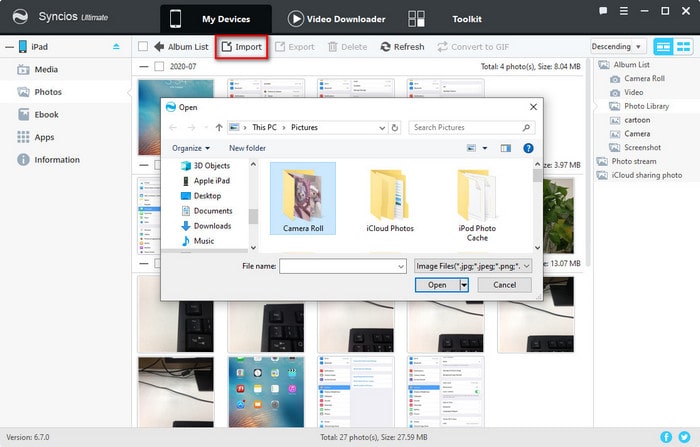The image size is (700, 447).
Task: Check the select-all checkbox in toolbar
Action: [x=143, y=46]
